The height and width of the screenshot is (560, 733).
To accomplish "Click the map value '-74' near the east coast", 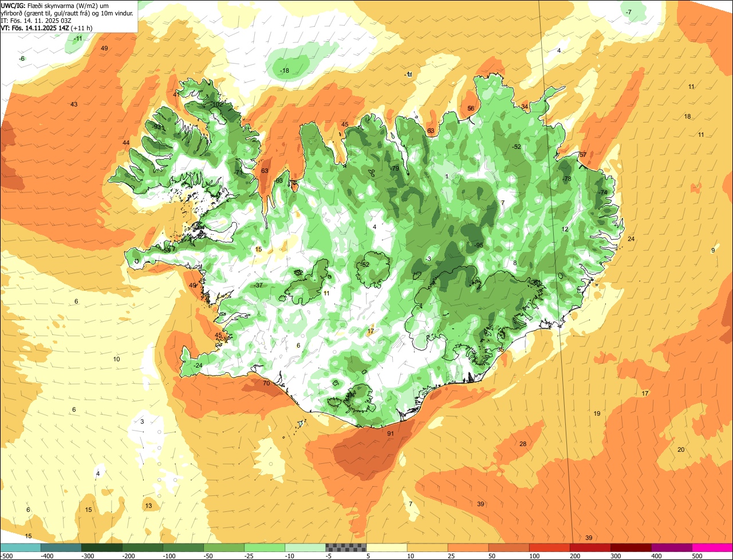I will [x=603, y=192].
